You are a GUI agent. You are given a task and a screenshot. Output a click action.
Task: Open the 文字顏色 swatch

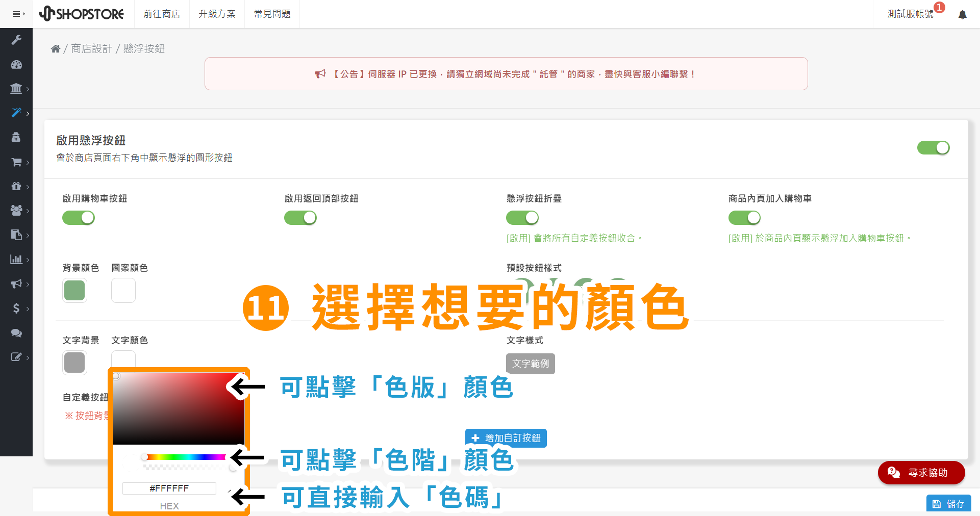pos(123,359)
